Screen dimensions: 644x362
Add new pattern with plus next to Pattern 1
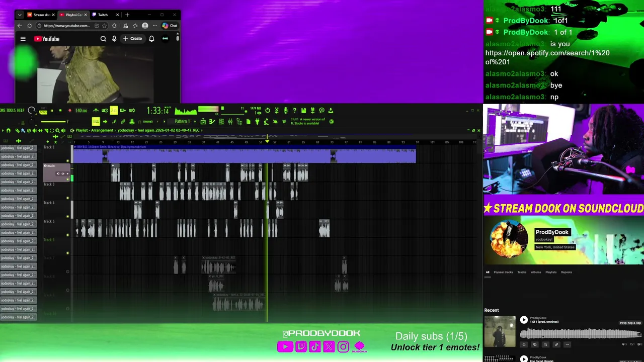(x=195, y=121)
